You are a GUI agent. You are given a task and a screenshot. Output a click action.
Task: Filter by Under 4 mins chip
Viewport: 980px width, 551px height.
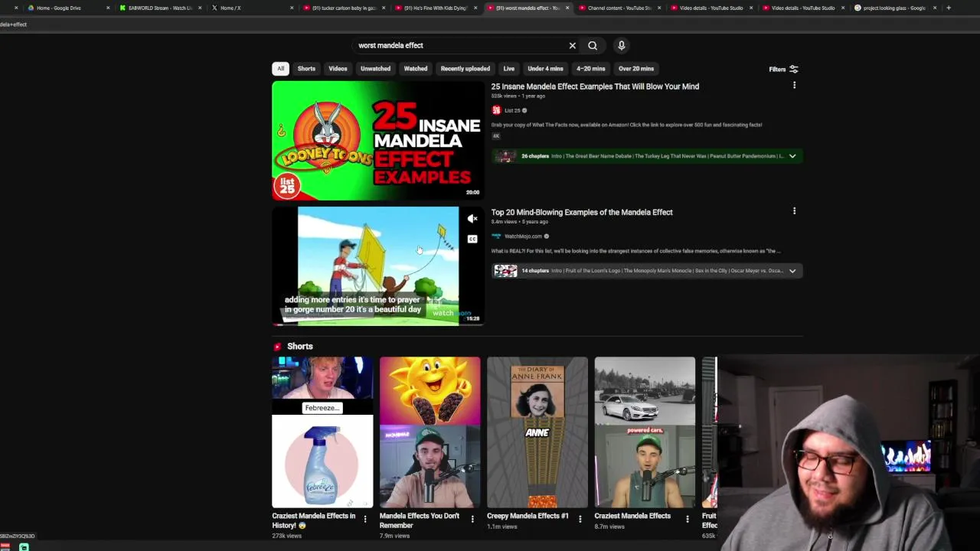coord(545,69)
